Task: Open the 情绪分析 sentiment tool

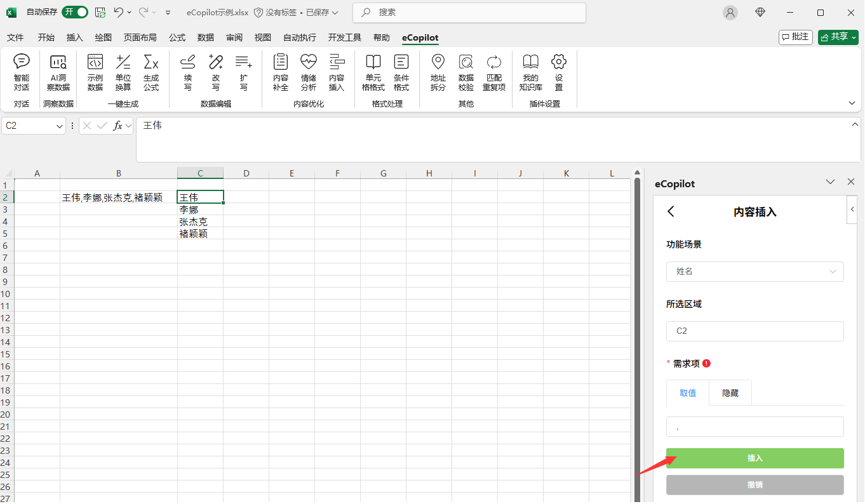Action: pos(309,72)
